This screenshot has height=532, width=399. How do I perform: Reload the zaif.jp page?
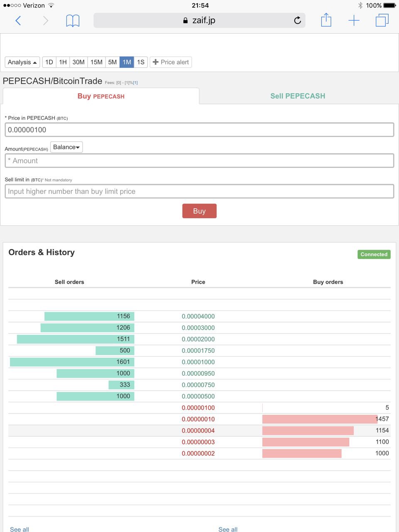[297, 20]
